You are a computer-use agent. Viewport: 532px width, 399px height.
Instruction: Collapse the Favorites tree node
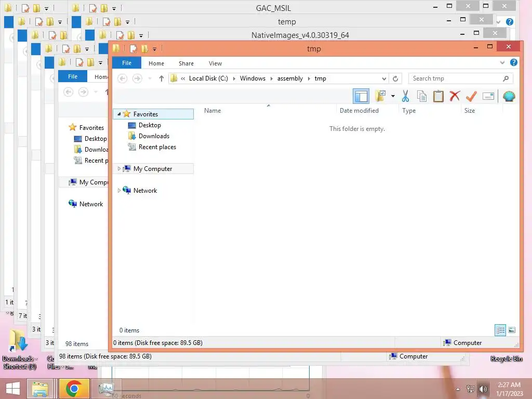coord(119,114)
